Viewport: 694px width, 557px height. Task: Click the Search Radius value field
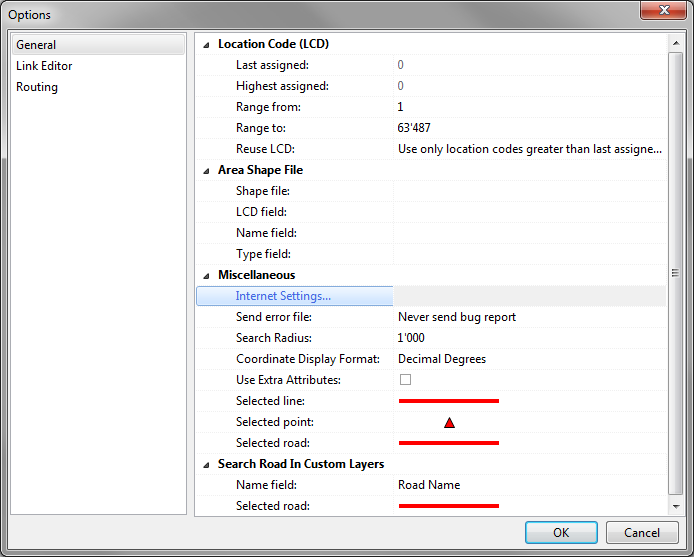[x=529, y=338]
